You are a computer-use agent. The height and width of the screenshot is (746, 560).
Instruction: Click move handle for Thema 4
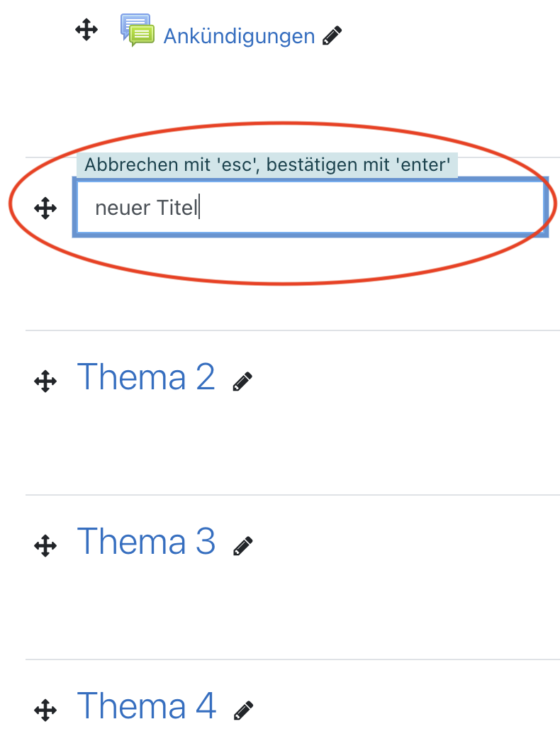coord(45,711)
